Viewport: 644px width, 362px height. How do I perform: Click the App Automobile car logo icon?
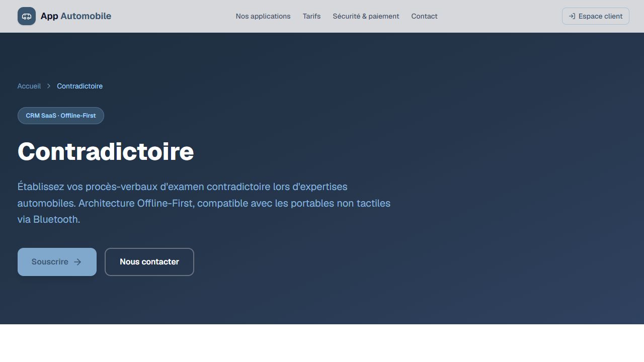tap(27, 16)
